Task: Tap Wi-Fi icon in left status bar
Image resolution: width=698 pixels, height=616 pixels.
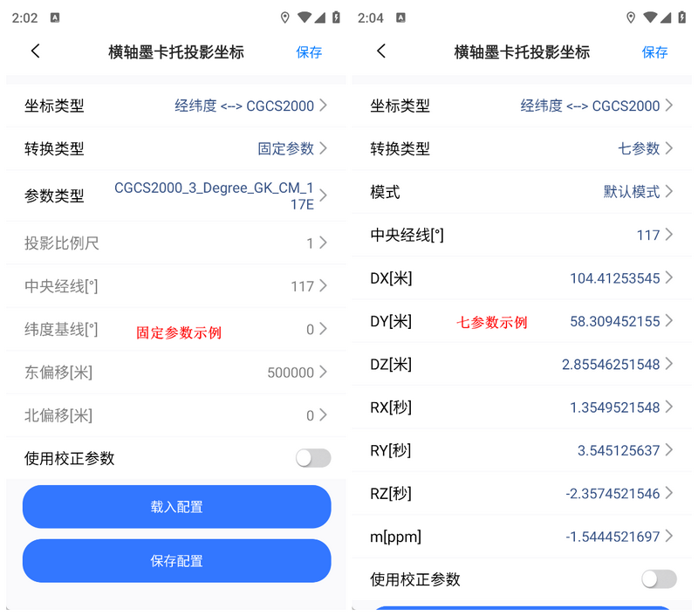Action: 305,17
